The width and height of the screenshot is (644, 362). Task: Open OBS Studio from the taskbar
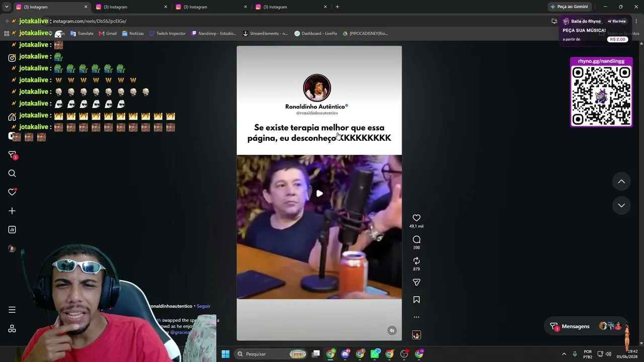point(404,354)
